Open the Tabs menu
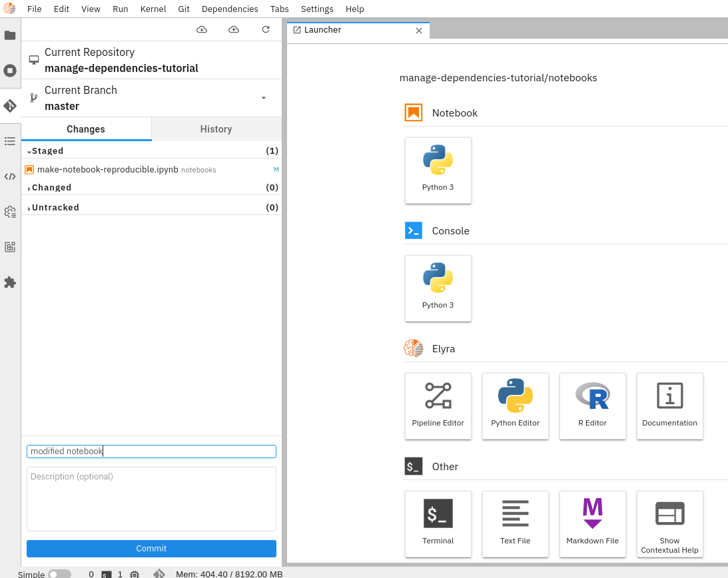This screenshot has height=578, width=728. (280, 9)
